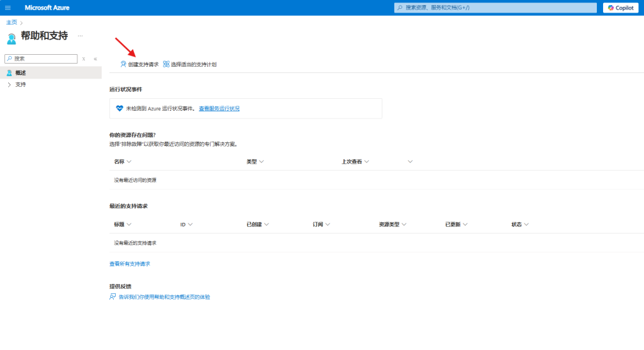Image resolution: width=644 pixels, height=350 pixels.
Task: Click 选择适当的支持计划 toolbar button
Action: [x=189, y=64]
